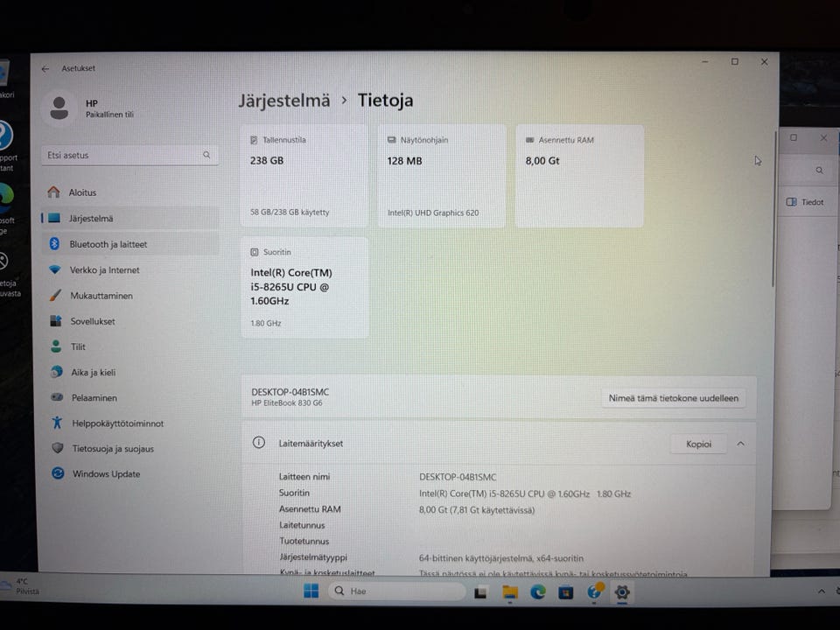Open the Näytönohjain 128 MB card
Image resolution: width=840 pixels, height=630 pixels.
[442, 176]
